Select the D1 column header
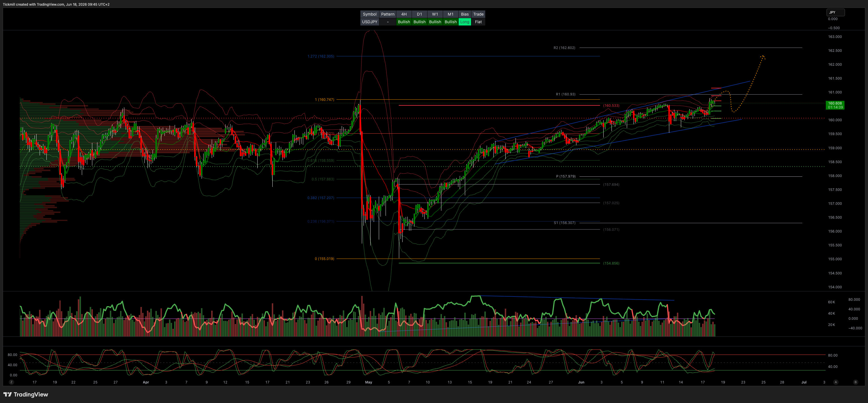868x403 pixels. click(x=419, y=14)
